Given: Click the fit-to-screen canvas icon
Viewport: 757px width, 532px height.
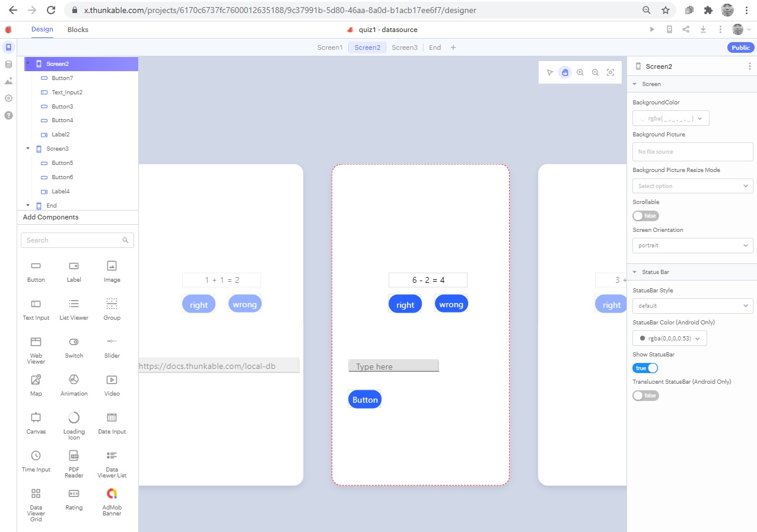Looking at the screenshot, I should click(610, 72).
